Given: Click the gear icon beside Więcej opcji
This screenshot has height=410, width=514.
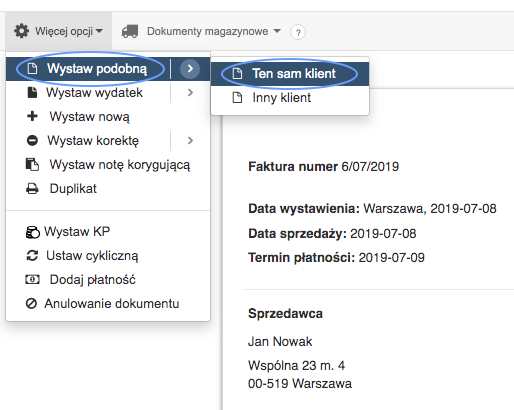Looking at the screenshot, I should point(22,31).
